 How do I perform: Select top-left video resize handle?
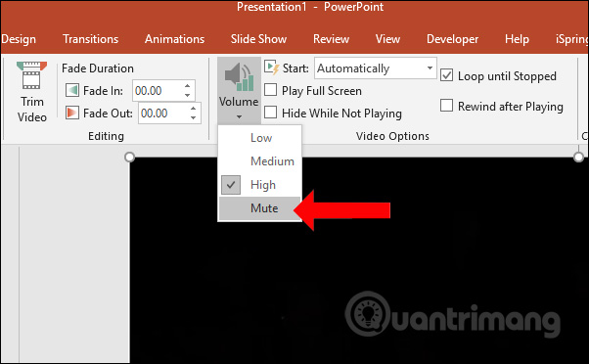click(129, 157)
